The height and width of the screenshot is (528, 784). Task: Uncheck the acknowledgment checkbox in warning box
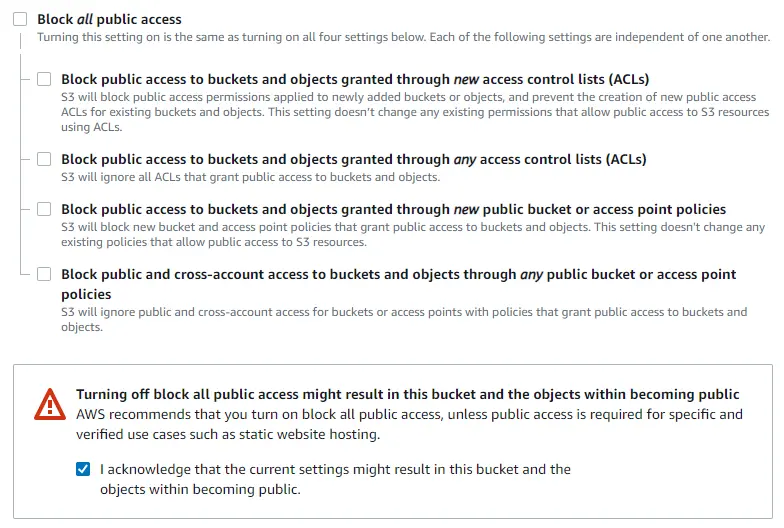[x=83, y=469]
